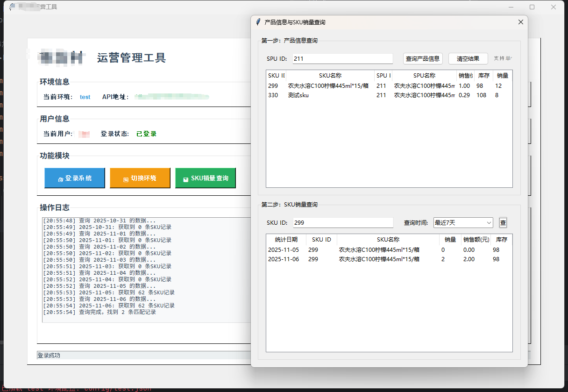Viewport: 568px width, 392px height.
Task: Click the test environment value
Action: click(85, 97)
